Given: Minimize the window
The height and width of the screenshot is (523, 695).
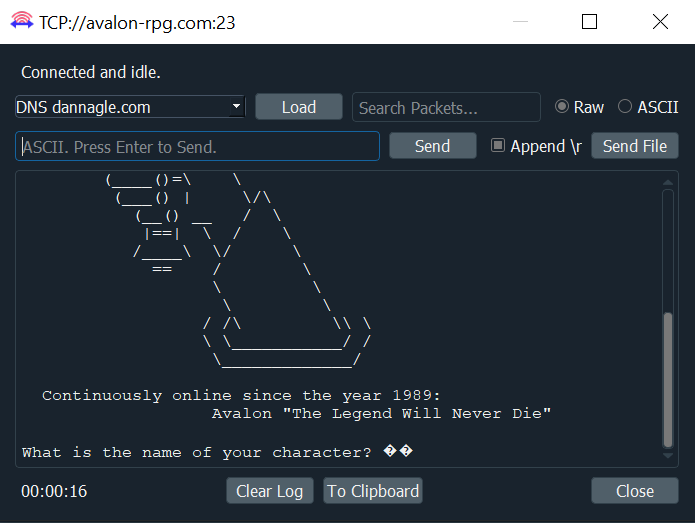Looking at the screenshot, I should point(520,21).
